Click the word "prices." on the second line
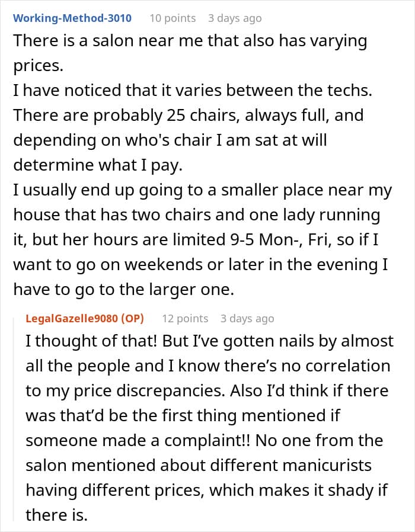Screen dimensions: 415x532 coord(38,66)
